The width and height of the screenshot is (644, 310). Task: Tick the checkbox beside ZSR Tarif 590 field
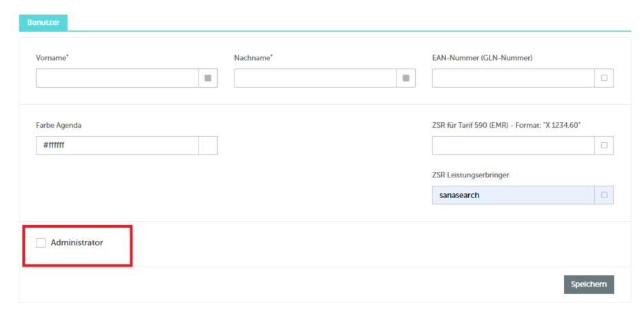(x=604, y=145)
